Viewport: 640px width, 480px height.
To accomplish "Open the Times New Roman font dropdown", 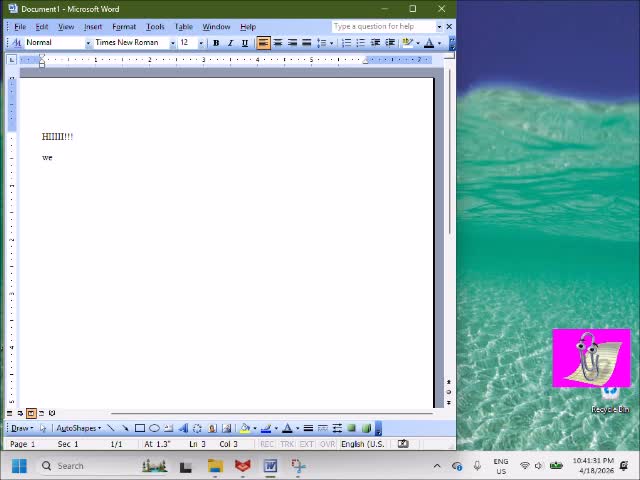I will 172,43.
